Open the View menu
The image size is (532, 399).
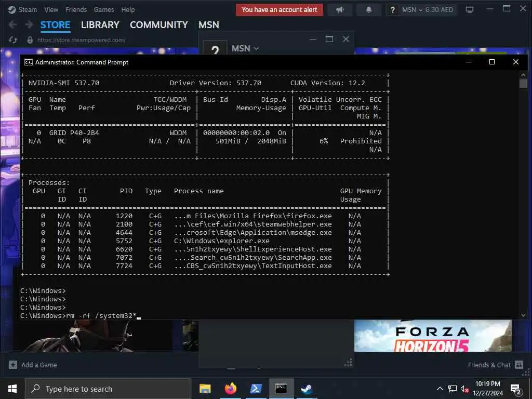51,10
